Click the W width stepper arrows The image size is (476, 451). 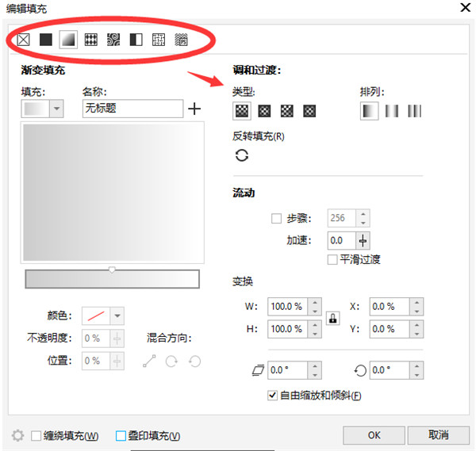click(x=315, y=307)
